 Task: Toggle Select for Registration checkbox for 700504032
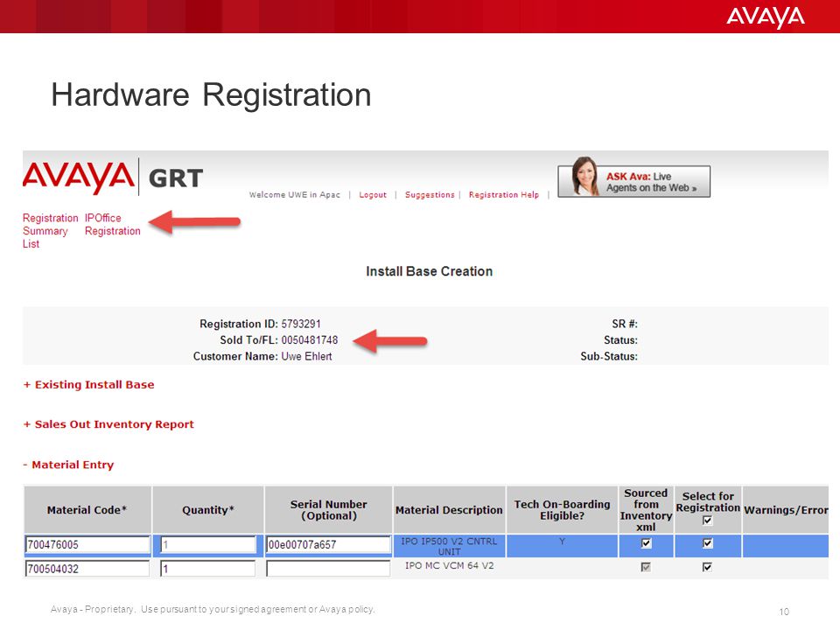pyautogui.click(x=707, y=567)
